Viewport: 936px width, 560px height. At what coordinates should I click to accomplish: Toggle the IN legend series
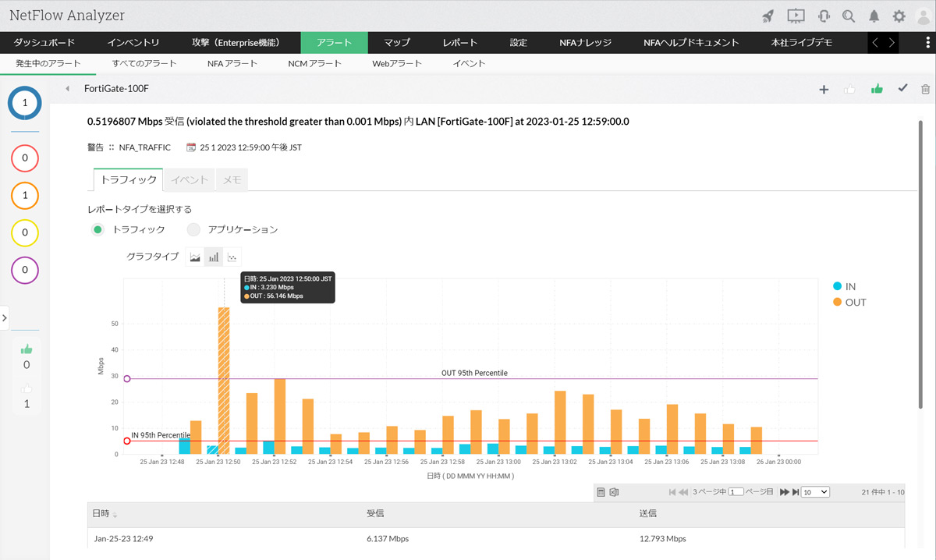pyautogui.click(x=844, y=286)
